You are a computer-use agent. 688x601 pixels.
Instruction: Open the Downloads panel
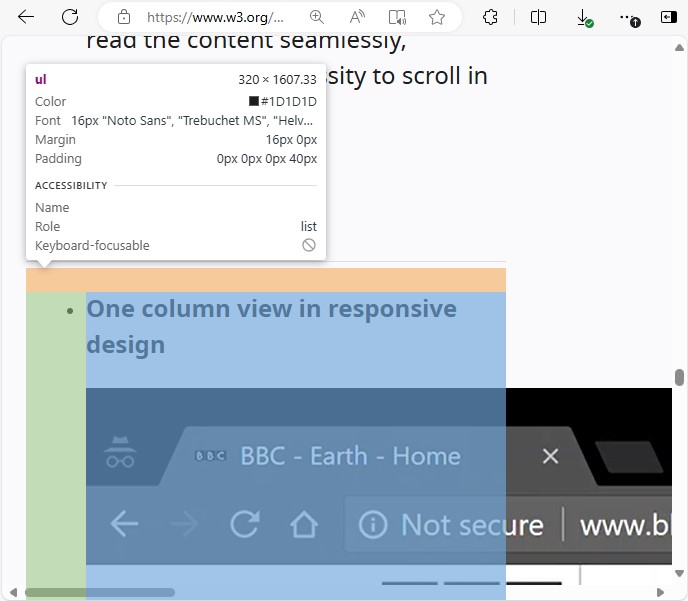click(584, 17)
